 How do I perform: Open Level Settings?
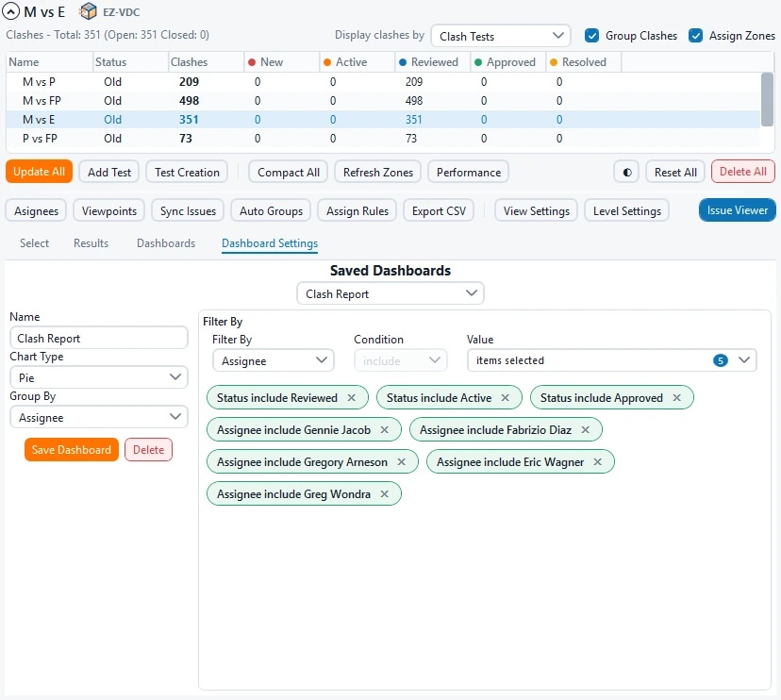[x=627, y=210]
